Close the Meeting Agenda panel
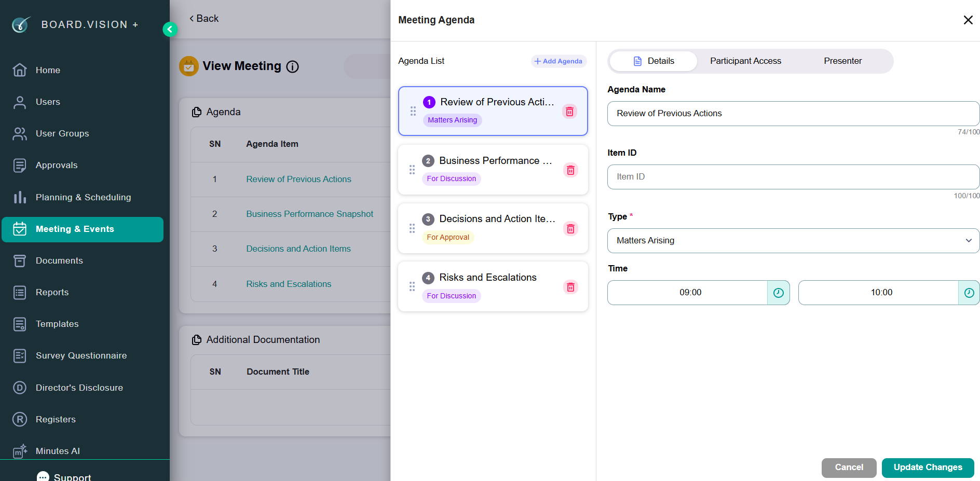The image size is (980, 481). tap(968, 20)
